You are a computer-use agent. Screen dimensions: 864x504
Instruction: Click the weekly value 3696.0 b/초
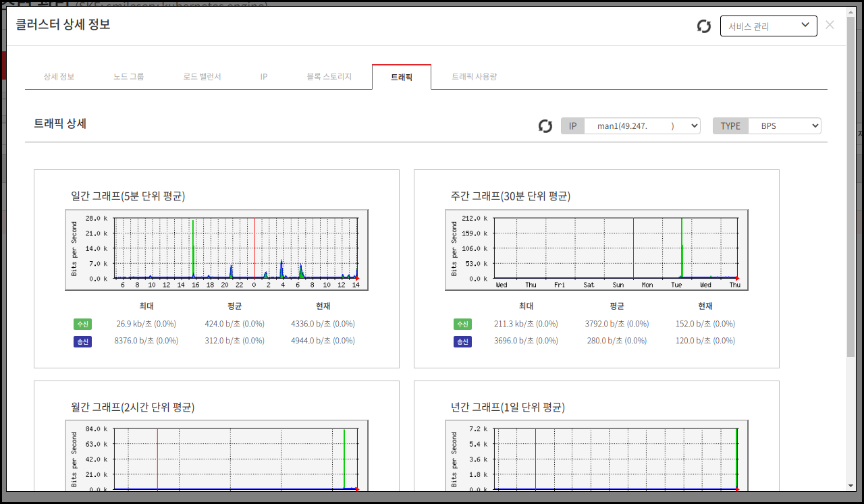[x=526, y=341]
